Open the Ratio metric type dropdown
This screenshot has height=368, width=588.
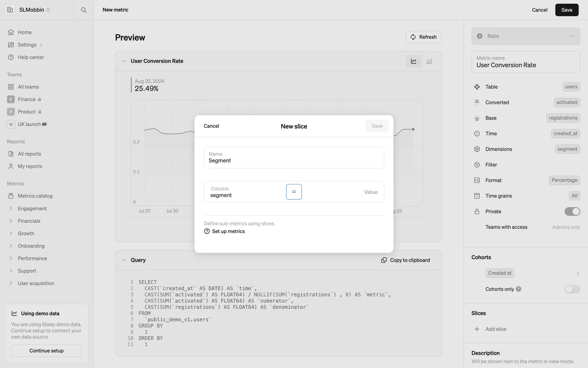pos(526,36)
